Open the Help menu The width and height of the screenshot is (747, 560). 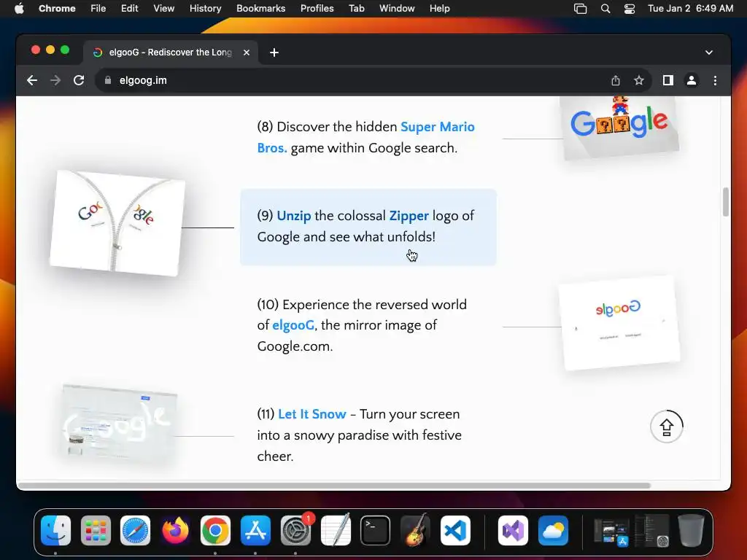click(439, 9)
